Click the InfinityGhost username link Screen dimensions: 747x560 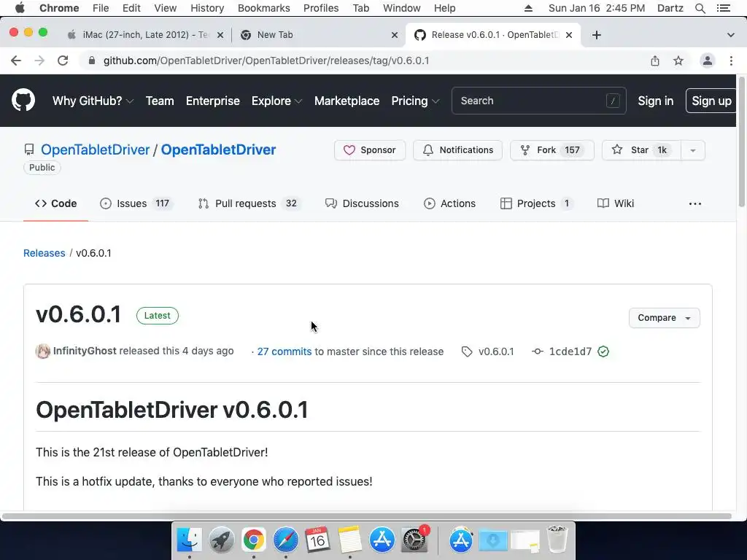point(85,351)
